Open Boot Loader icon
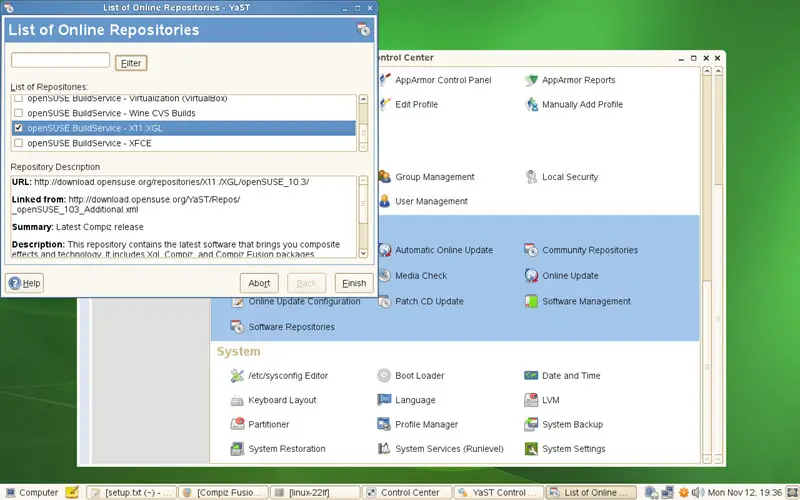 coord(384,376)
